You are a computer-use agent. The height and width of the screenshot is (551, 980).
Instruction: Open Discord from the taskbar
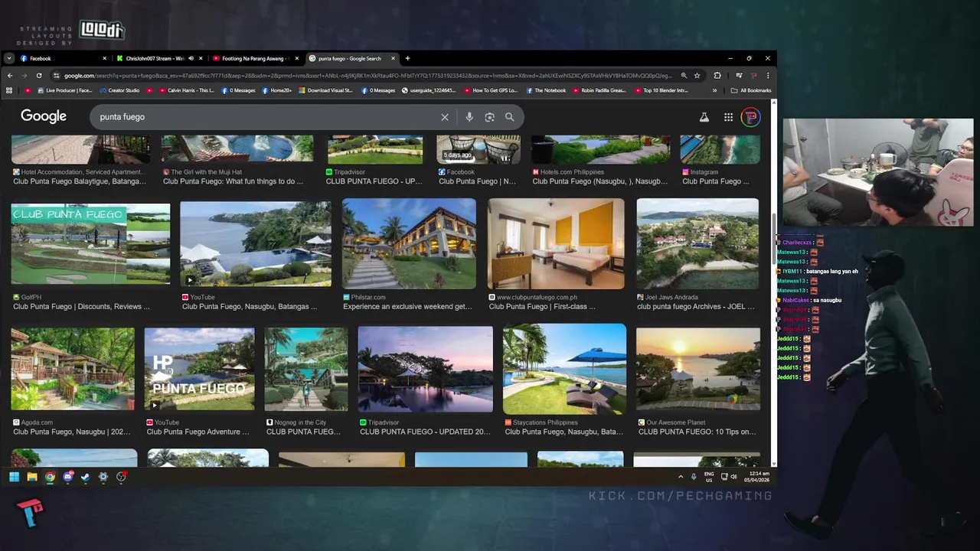pyautogui.click(x=67, y=477)
